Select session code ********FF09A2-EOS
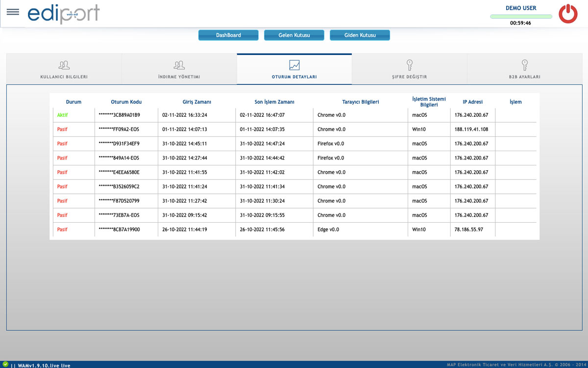 coord(119,129)
